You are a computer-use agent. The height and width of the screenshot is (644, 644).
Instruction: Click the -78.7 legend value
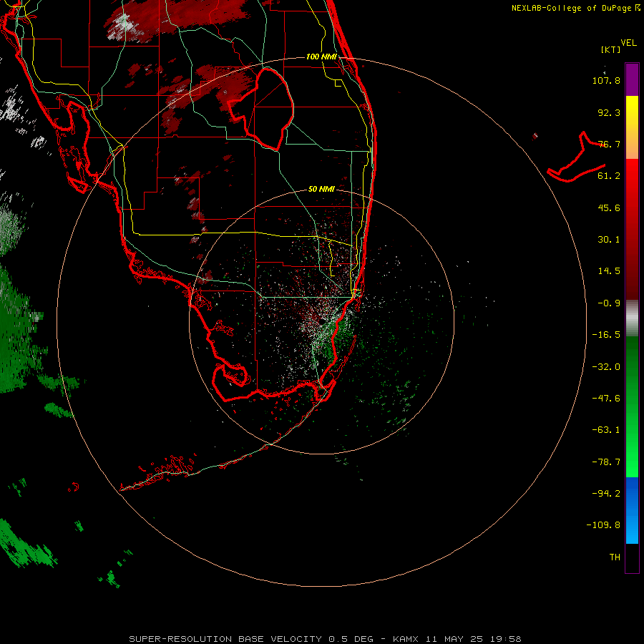click(606, 462)
